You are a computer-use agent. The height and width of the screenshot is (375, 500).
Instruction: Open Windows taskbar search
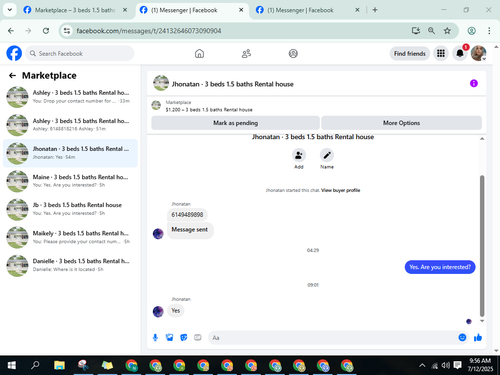(x=35, y=366)
